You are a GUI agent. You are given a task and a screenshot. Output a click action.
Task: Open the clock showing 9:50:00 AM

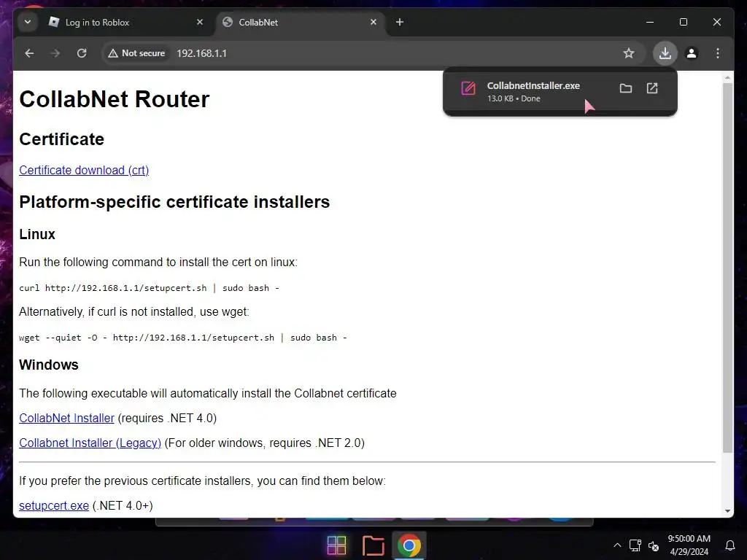pyautogui.click(x=689, y=545)
